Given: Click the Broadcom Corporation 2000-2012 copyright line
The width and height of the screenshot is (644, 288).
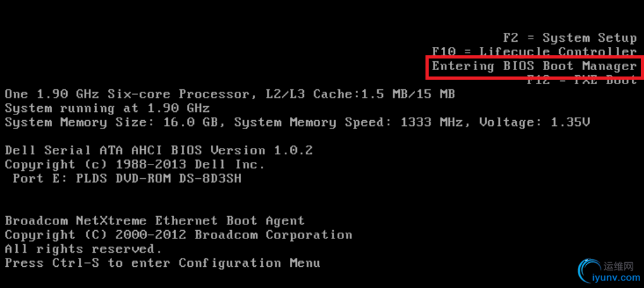Looking at the screenshot, I should [178, 235].
